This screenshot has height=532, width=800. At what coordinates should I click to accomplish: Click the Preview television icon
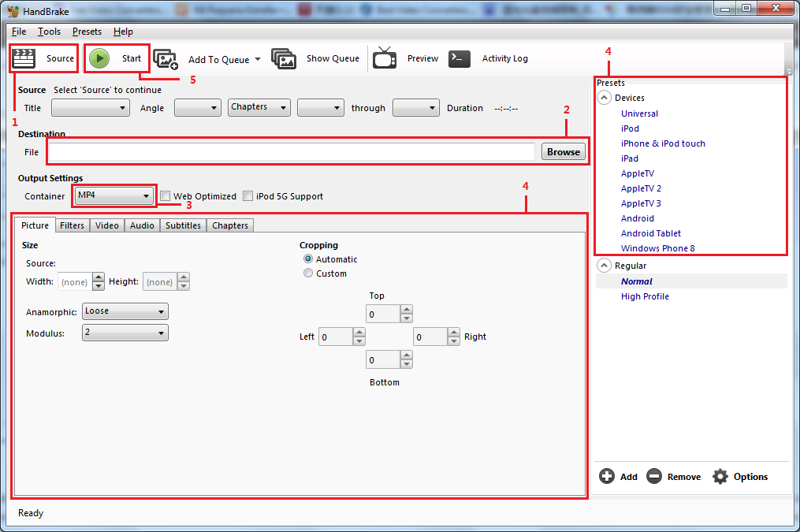[x=385, y=58]
